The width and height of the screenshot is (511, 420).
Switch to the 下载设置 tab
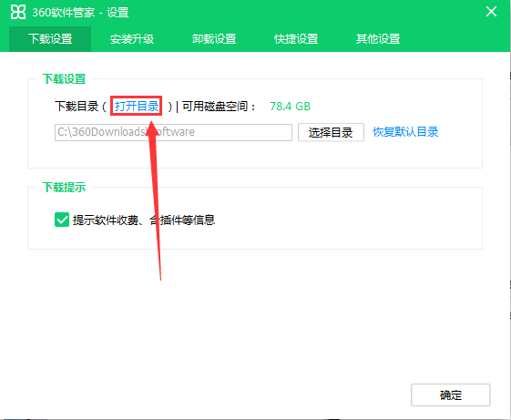tap(50, 39)
